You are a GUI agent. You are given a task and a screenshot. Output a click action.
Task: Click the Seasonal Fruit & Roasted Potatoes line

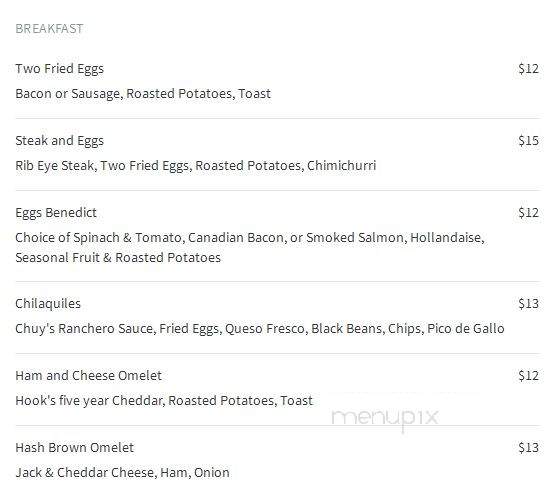(118, 258)
